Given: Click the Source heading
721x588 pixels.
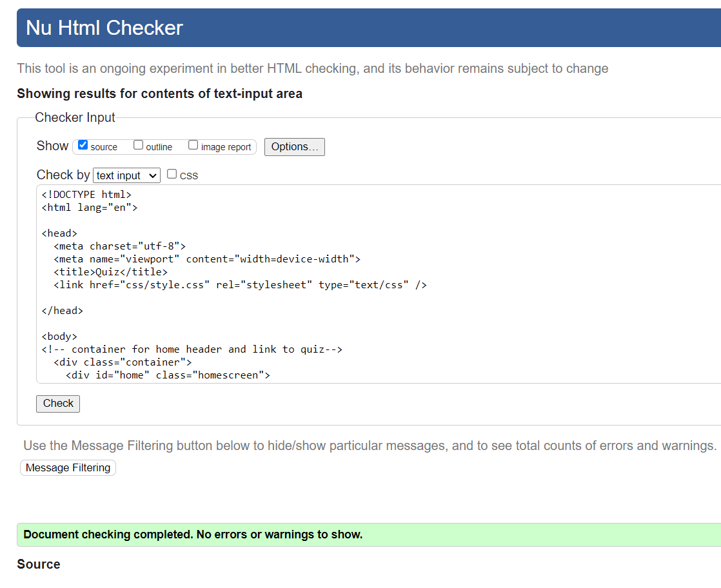Looking at the screenshot, I should [39, 564].
